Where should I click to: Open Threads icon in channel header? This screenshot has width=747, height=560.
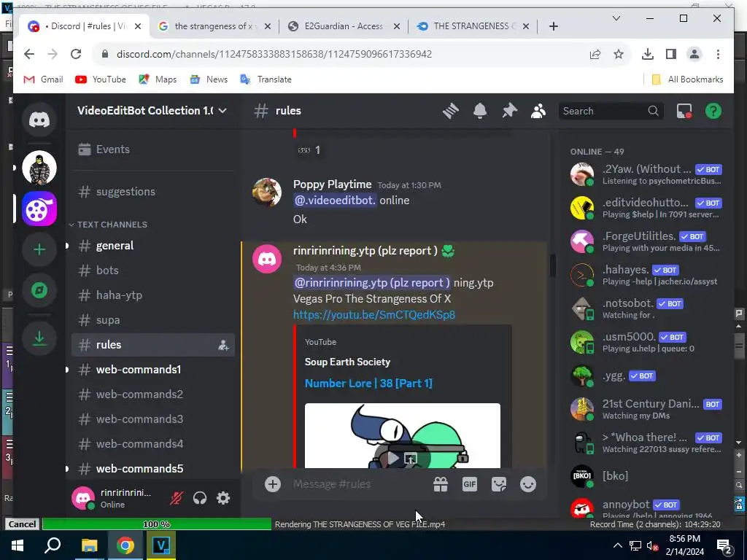click(x=450, y=111)
